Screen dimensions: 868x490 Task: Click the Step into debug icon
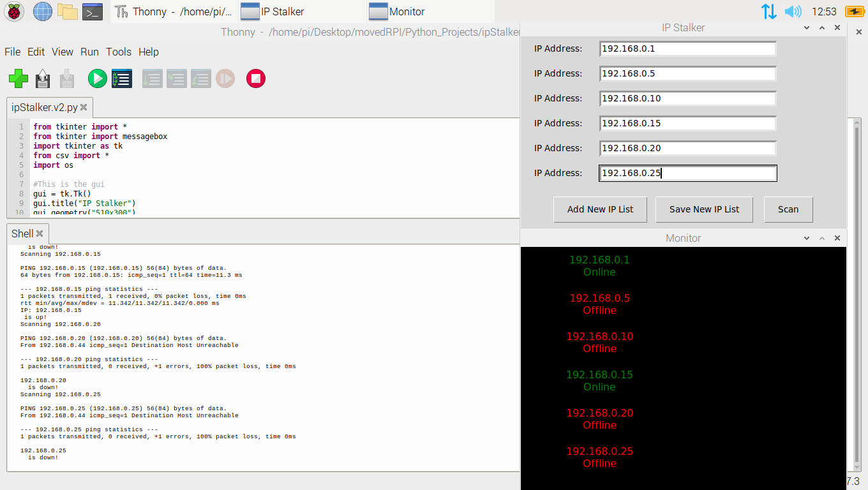coord(176,78)
